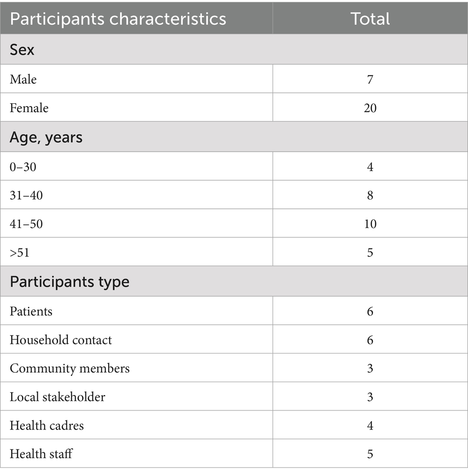
Task: Click the "Health staff" row label
Action: point(41,454)
